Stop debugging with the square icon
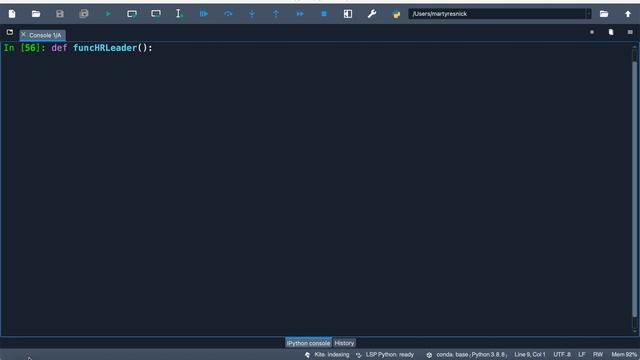The image size is (640, 360). click(x=324, y=14)
